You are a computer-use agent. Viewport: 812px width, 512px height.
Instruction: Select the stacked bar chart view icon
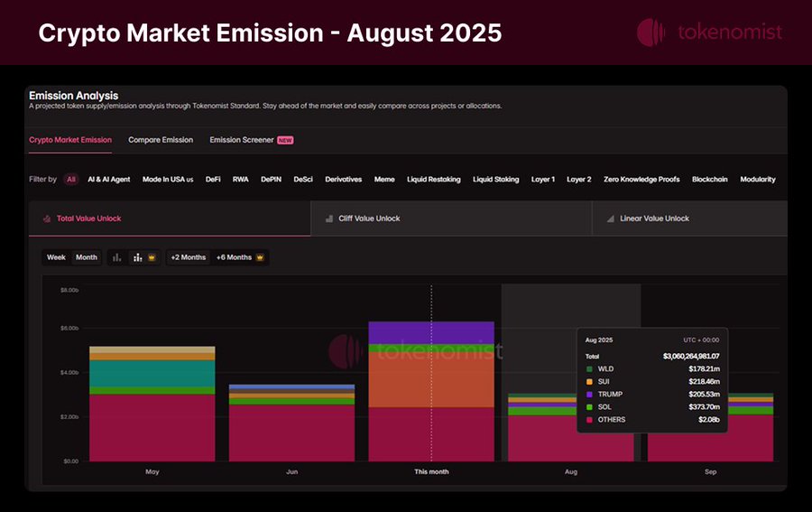(x=137, y=257)
